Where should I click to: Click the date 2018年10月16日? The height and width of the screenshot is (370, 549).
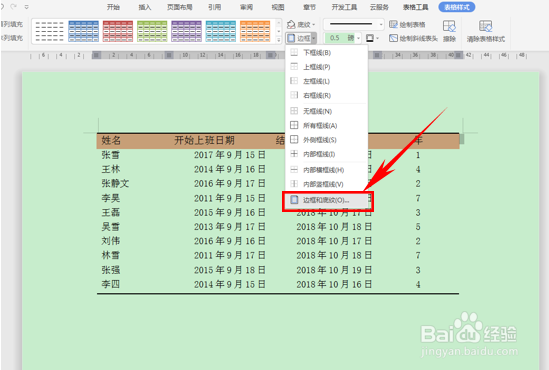pos(334,284)
